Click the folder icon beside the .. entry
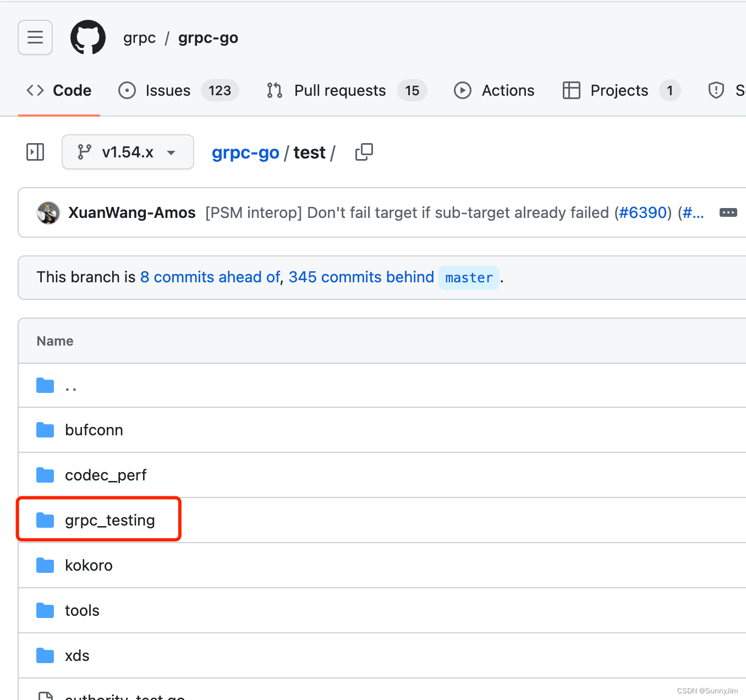746x700 pixels. pos(45,385)
